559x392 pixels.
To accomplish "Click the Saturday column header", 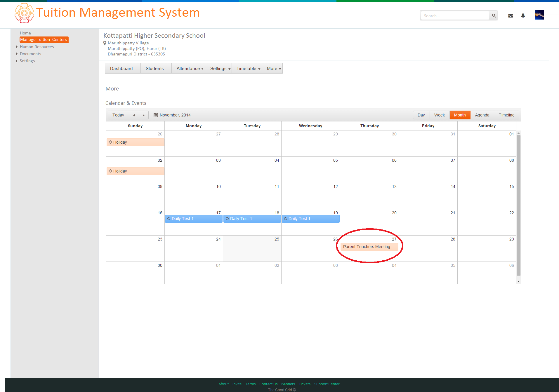I will pyautogui.click(x=487, y=126).
